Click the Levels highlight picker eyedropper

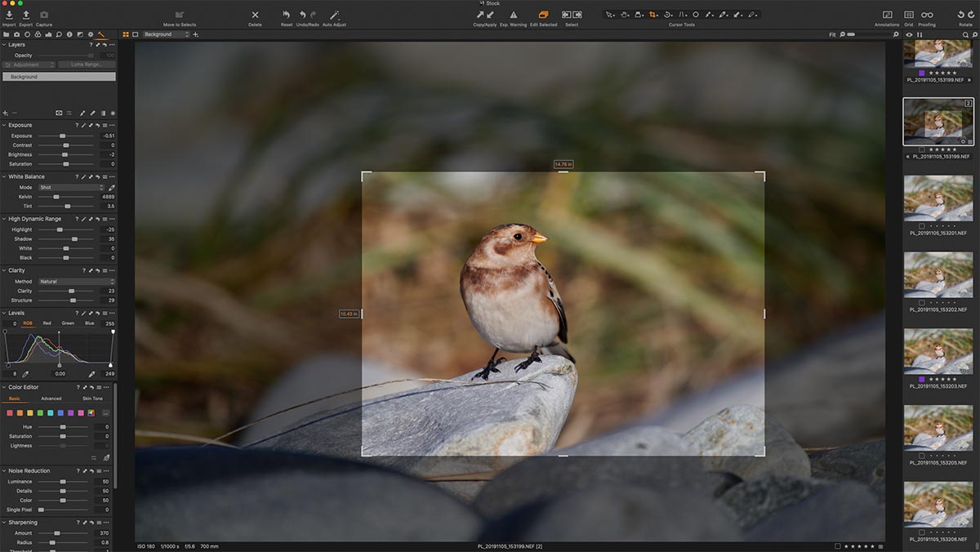[x=91, y=374]
